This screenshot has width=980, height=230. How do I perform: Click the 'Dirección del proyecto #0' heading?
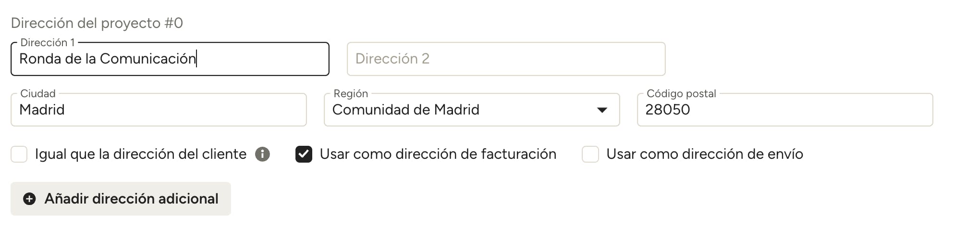click(97, 23)
